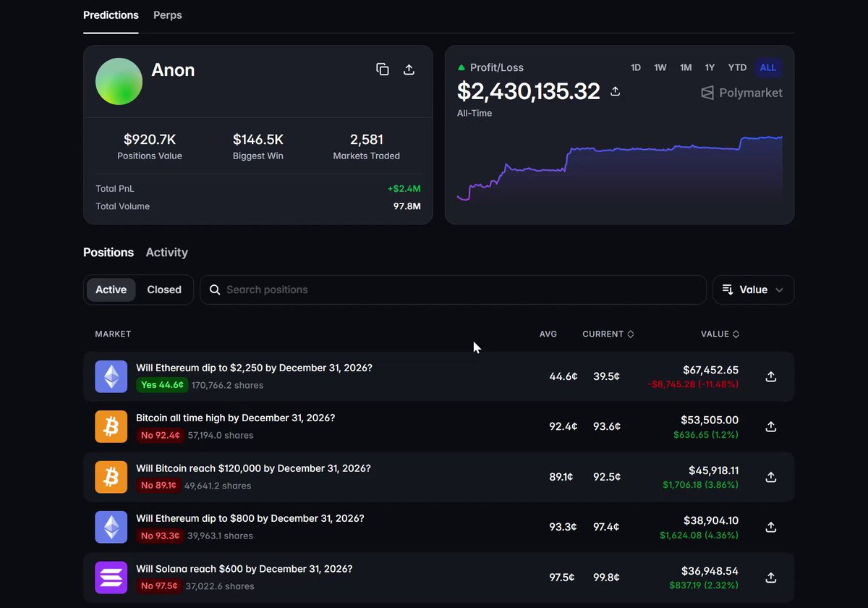
Task: Set chart range to 1Y
Action: pos(710,67)
